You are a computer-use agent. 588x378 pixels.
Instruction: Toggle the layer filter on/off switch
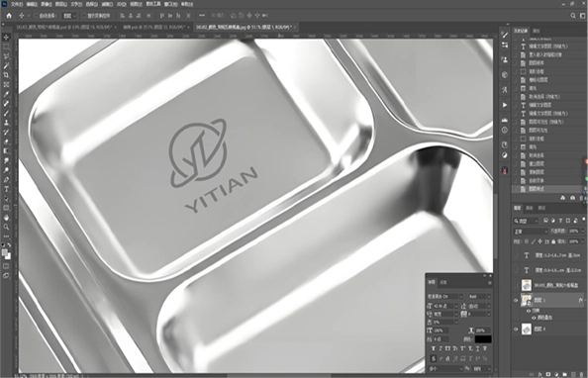click(583, 221)
